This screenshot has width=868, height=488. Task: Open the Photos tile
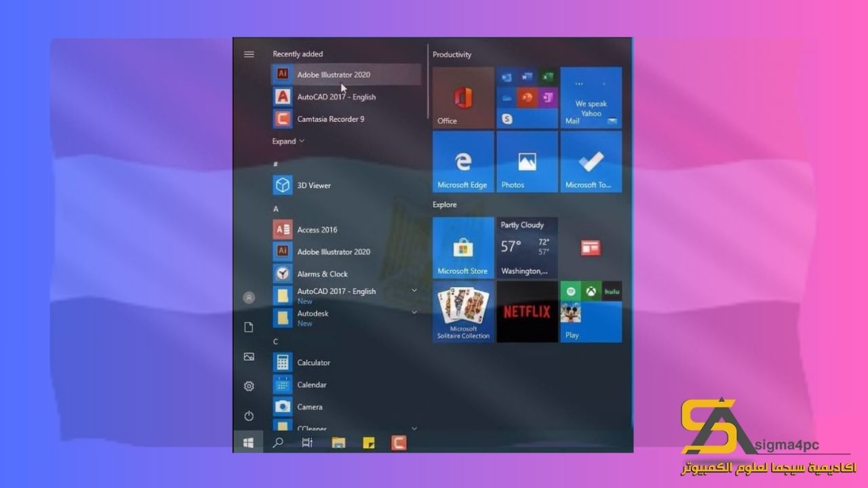527,161
